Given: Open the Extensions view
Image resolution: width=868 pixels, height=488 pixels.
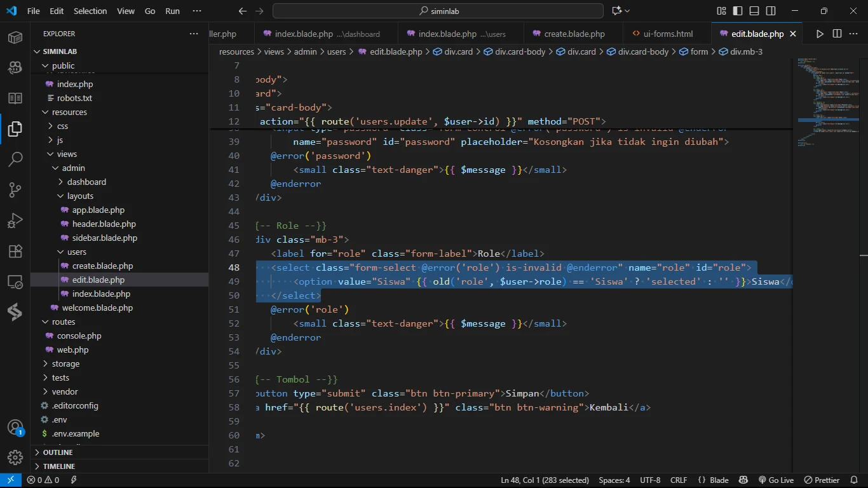Looking at the screenshot, I should pos(15,251).
